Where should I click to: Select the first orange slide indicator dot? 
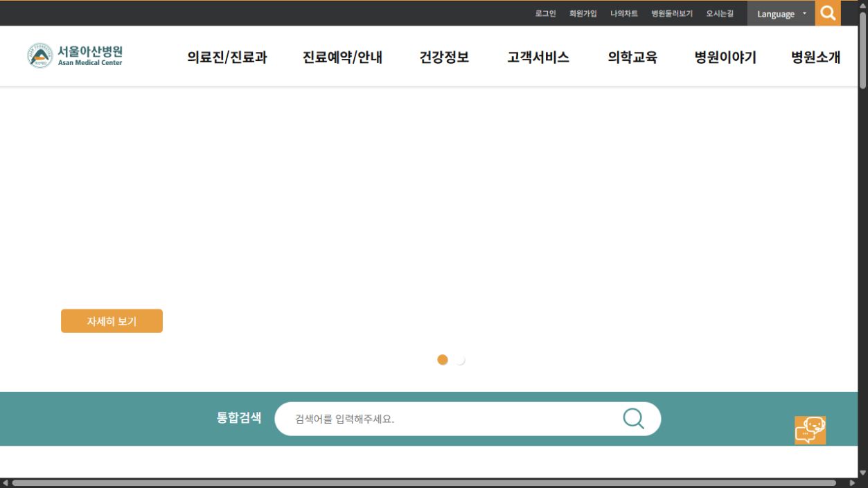[x=443, y=360]
